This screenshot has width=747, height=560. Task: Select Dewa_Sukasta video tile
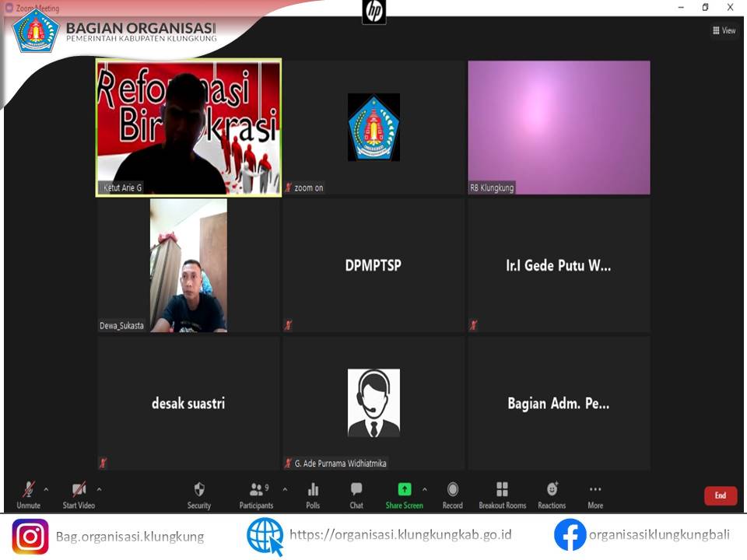click(x=188, y=265)
